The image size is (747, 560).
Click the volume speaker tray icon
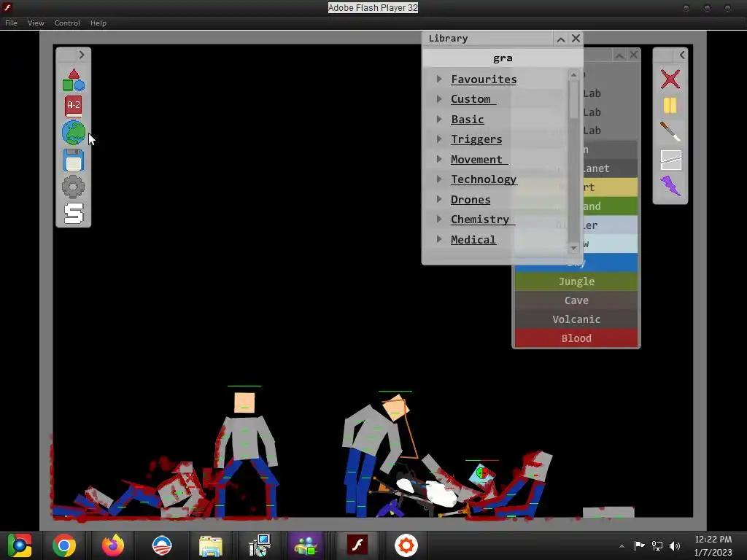point(675,546)
